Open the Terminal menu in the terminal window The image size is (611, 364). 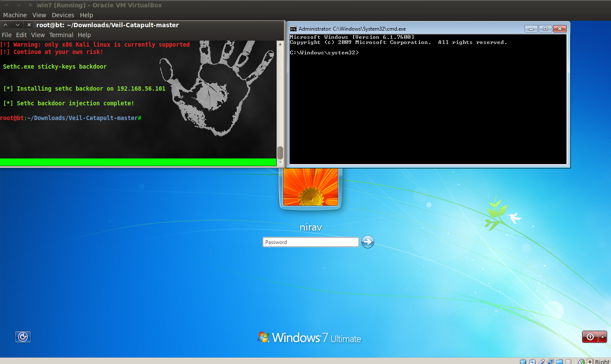61,35
